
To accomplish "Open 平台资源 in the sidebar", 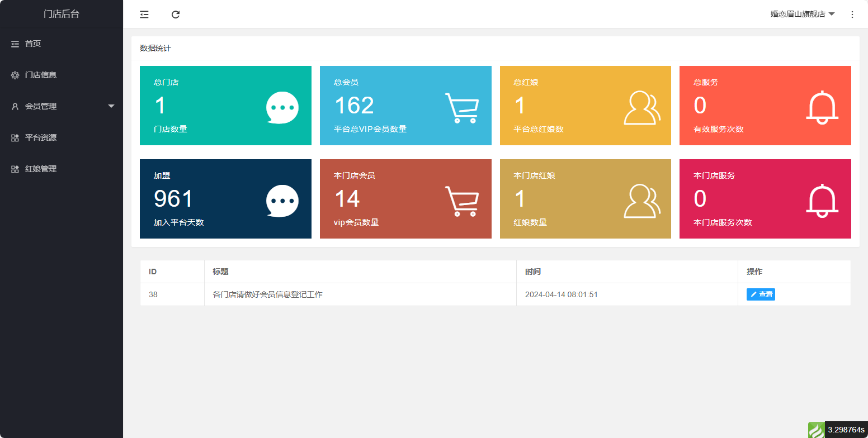I will click(x=41, y=137).
